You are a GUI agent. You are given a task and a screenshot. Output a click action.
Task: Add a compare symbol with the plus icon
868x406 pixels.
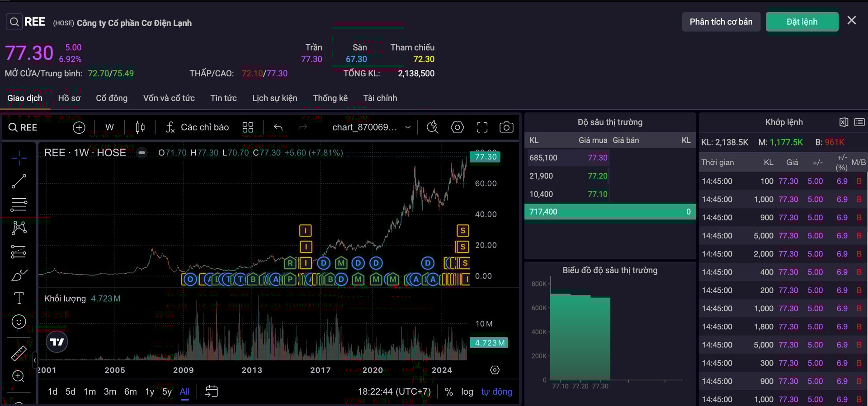(x=79, y=127)
